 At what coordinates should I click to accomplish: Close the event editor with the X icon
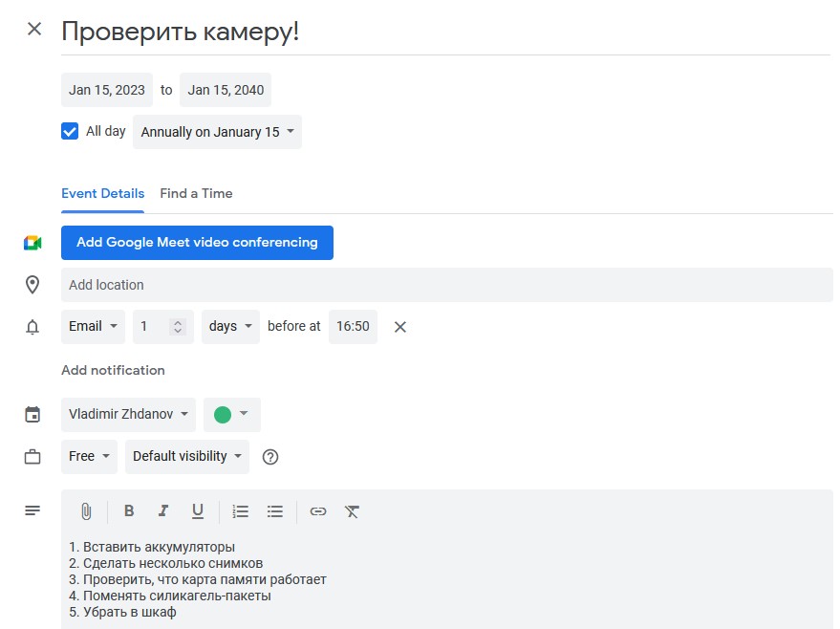(x=34, y=29)
